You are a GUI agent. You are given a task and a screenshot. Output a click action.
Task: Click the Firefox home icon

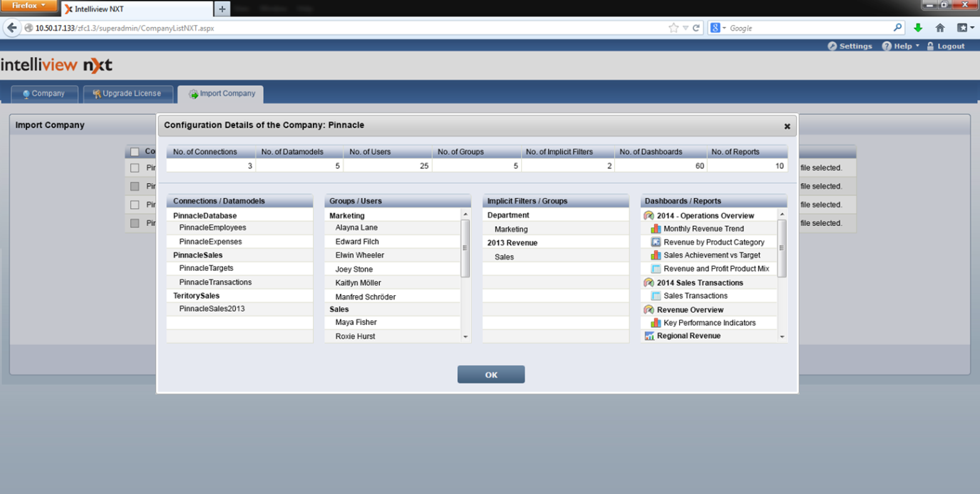click(940, 28)
